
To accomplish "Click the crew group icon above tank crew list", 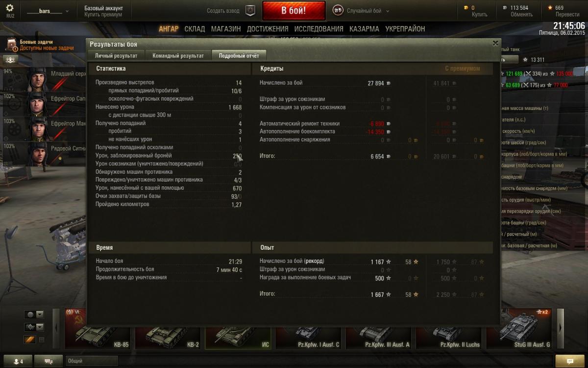I will 11,59.
